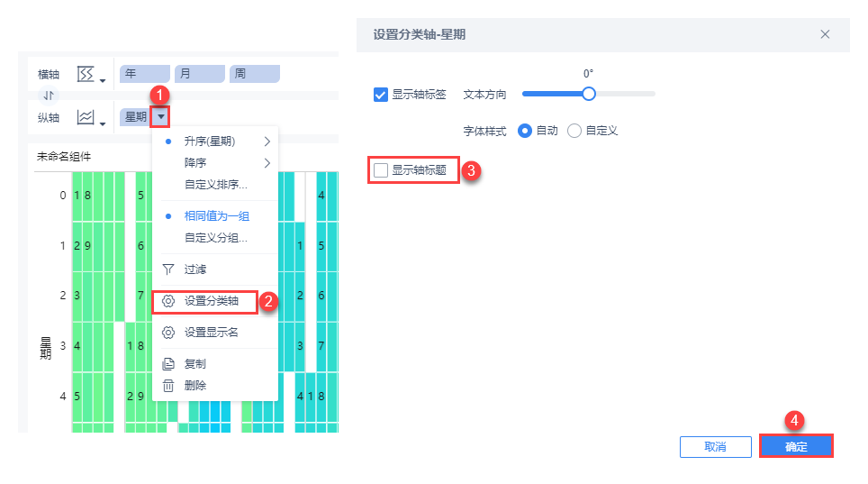This screenshot has width=868, height=484.
Task: Click the trash icon beside 删除
Action: click(x=167, y=386)
